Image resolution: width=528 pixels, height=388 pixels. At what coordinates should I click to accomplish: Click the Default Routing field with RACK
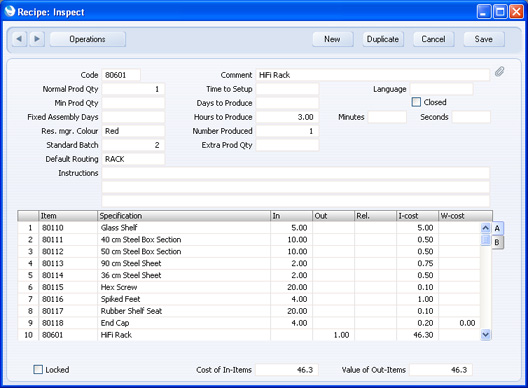coord(133,159)
